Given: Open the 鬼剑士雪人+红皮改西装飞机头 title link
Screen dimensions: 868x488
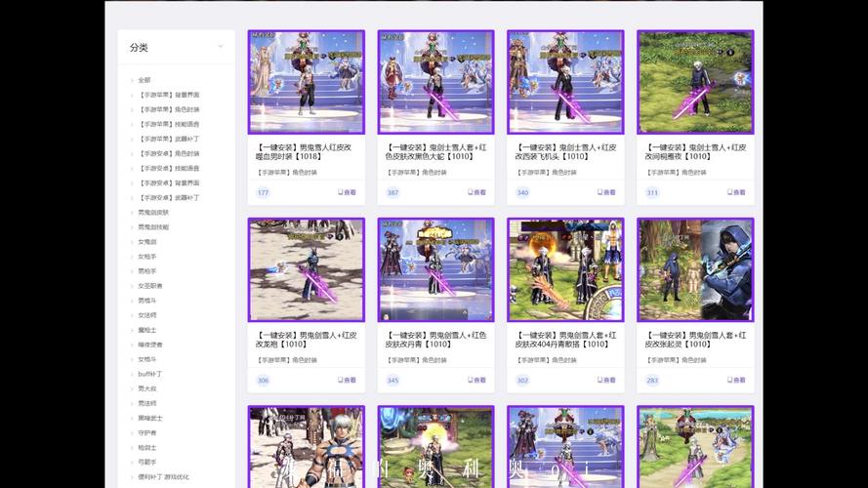Looking at the screenshot, I should point(565,151).
